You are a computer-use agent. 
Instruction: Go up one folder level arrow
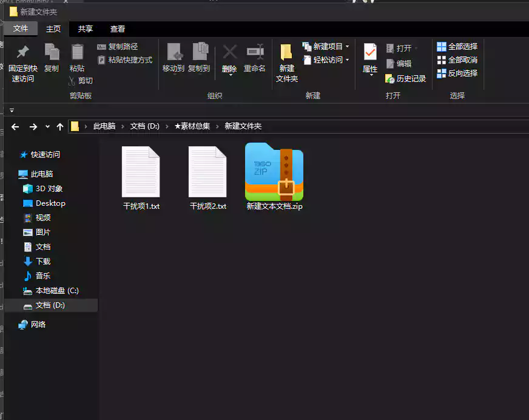(59, 126)
